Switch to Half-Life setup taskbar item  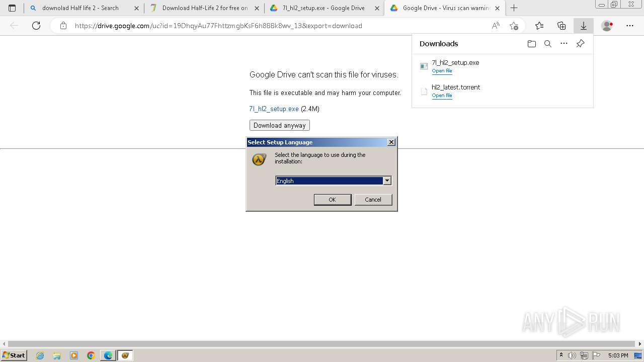(x=125, y=355)
